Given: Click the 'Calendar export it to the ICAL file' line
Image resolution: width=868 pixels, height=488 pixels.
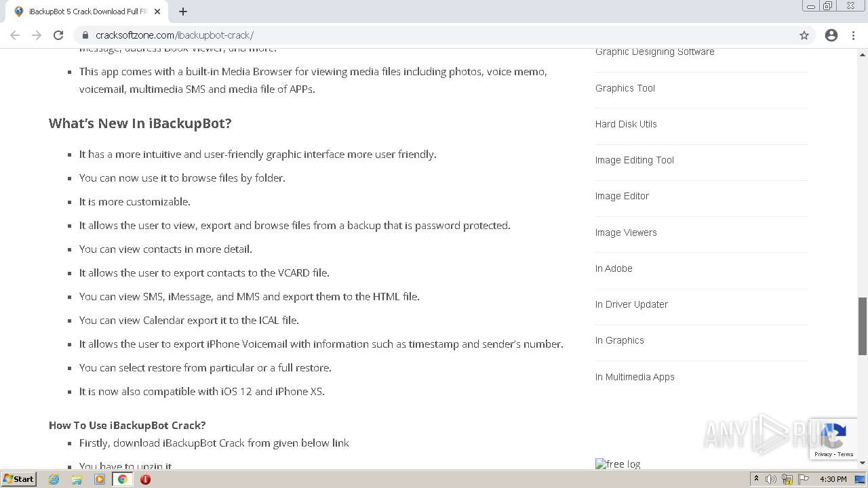Looking at the screenshot, I should coord(189,320).
